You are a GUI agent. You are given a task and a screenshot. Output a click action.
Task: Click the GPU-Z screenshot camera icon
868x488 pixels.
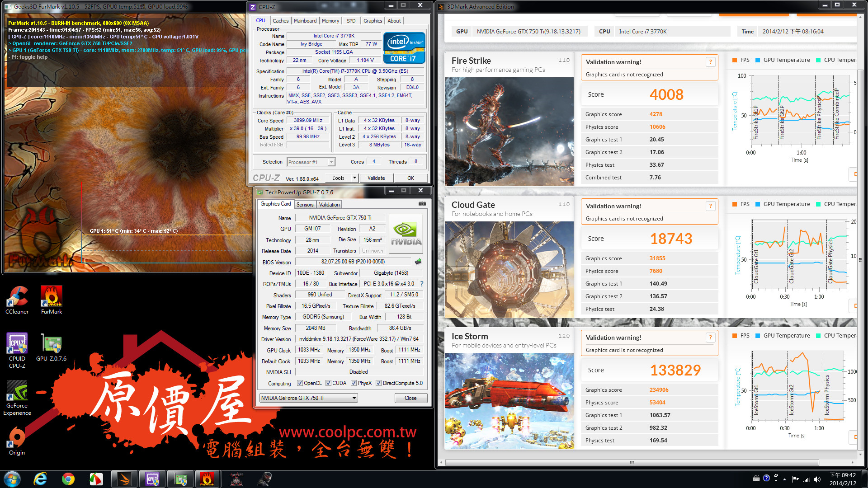(422, 204)
